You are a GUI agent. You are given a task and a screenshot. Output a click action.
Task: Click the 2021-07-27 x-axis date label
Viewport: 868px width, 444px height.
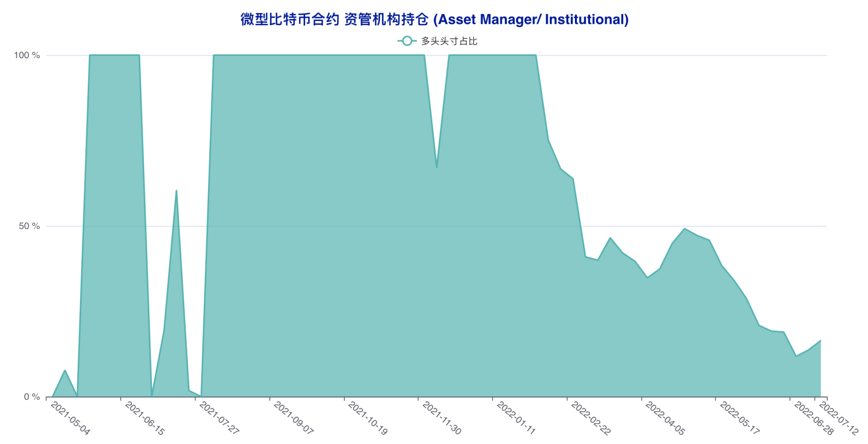(x=219, y=418)
